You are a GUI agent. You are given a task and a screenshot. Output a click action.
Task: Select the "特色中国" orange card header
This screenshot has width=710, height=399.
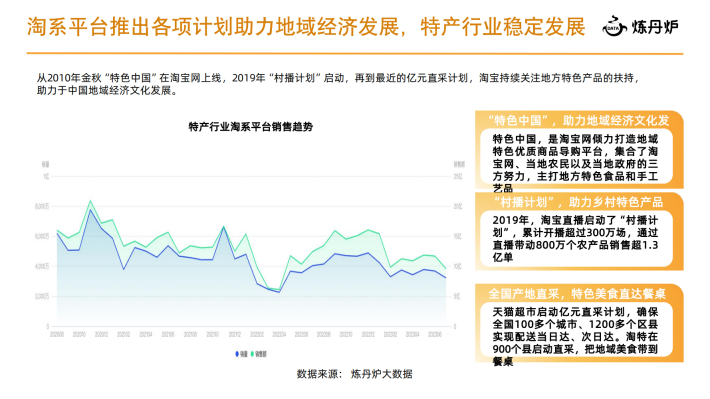(x=579, y=120)
